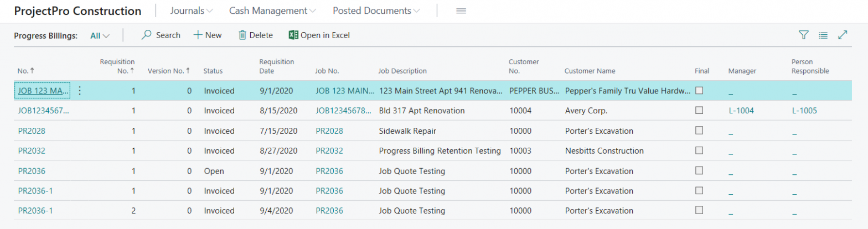Select the 8/27/2020 requisition date cell

coord(278,150)
